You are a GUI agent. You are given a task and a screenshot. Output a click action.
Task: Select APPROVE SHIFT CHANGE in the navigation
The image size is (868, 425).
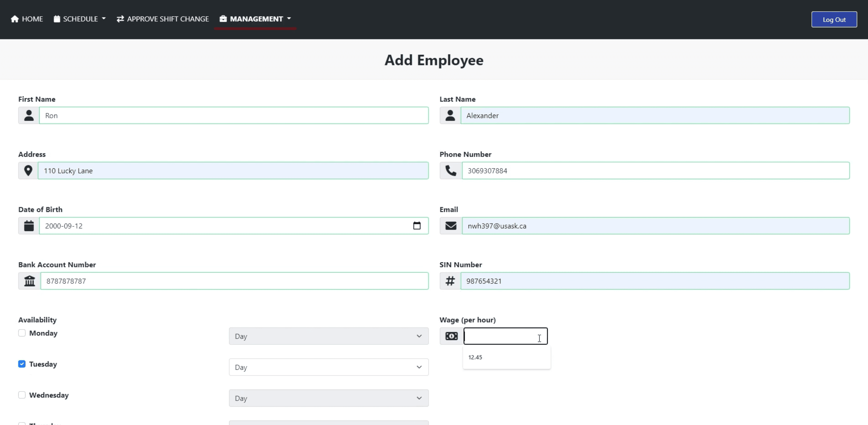(x=162, y=19)
